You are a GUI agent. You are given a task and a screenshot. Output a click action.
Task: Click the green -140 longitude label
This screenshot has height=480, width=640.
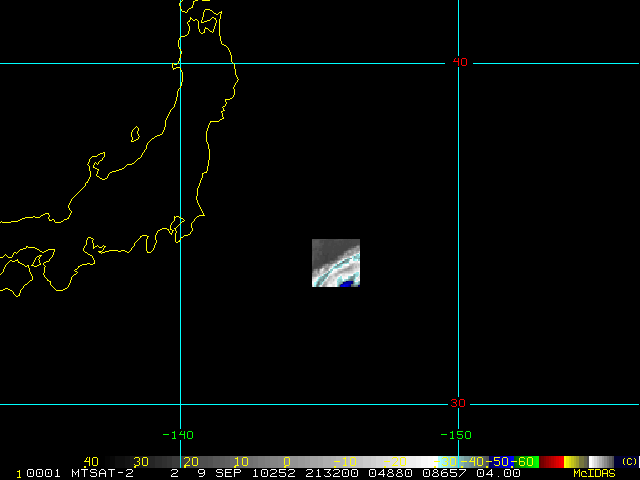click(x=180, y=435)
